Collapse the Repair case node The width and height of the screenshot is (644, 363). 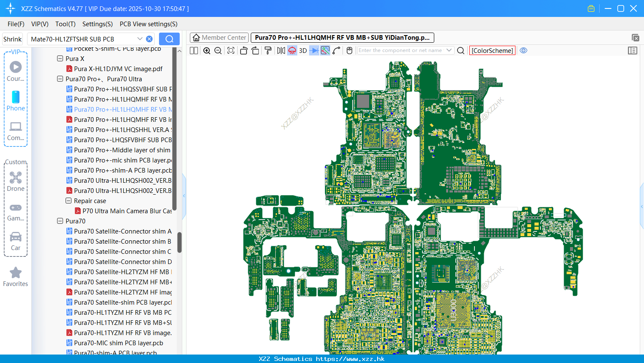(x=69, y=201)
